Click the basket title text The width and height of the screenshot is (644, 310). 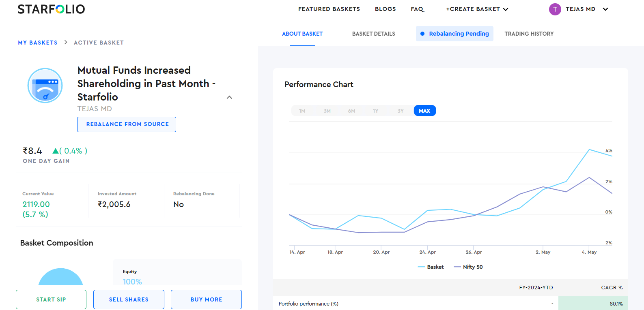pyautogui.click(x=146, y=83)
